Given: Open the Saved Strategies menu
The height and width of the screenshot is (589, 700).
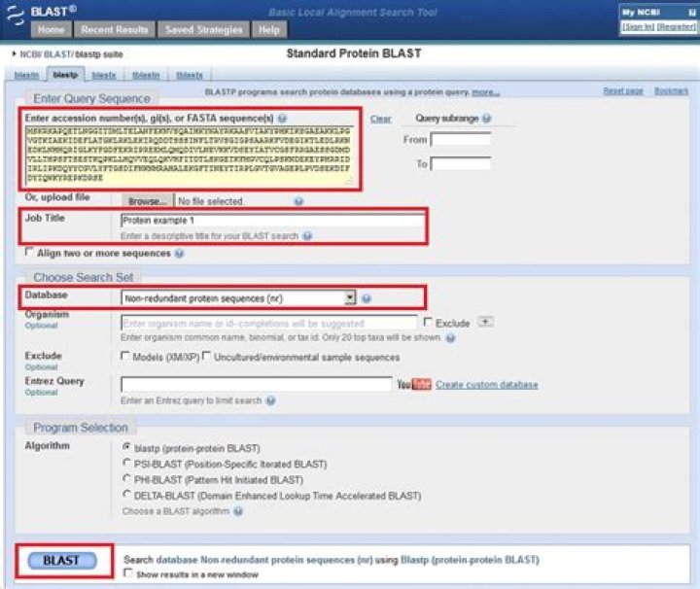Looking at the screenshot, I should [x=203, y=30].
